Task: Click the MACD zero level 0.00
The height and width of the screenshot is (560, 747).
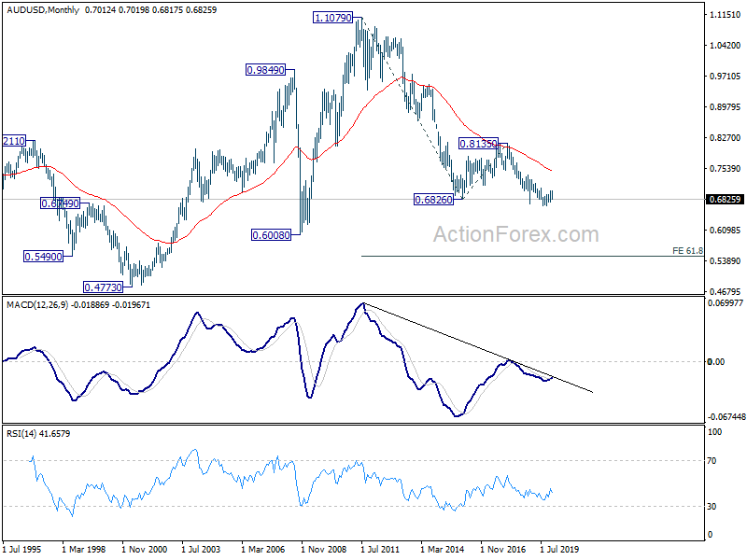Action: [716, 362]
